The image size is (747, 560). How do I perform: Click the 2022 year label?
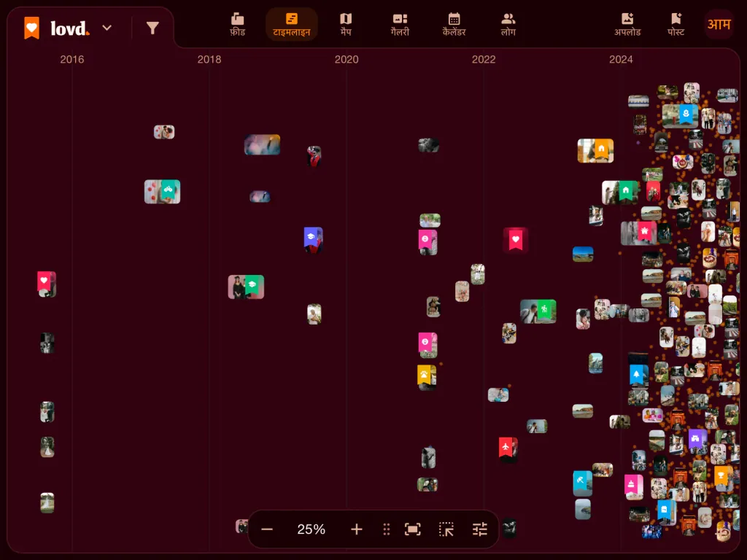coord(484,60)
